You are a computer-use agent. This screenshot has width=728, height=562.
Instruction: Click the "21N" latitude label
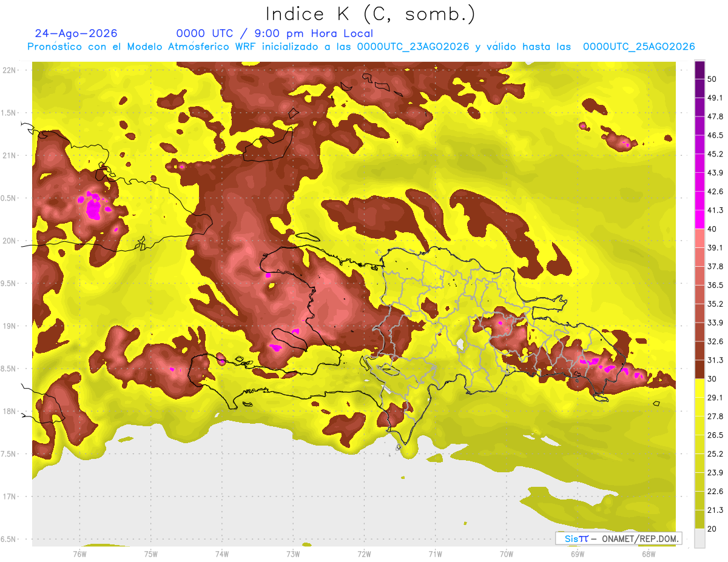[x=10, y=155]
